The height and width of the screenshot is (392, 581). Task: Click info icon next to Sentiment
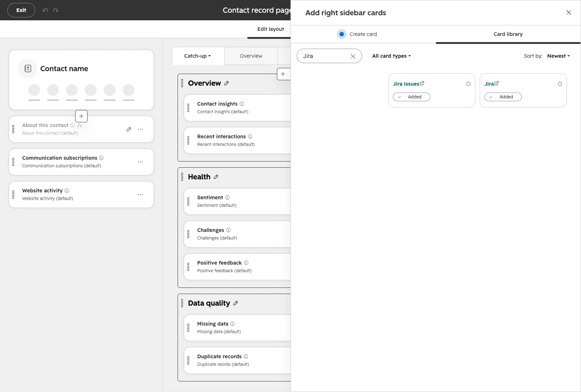(x=227, y=197)
